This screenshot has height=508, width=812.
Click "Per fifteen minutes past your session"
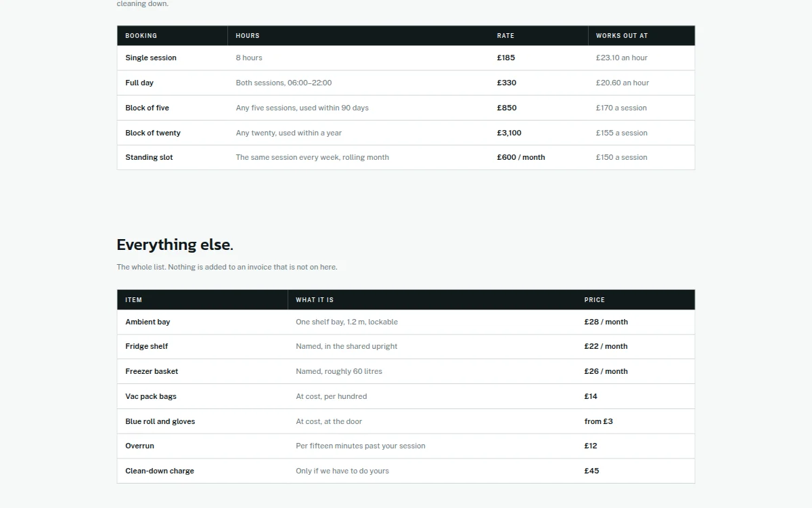(x=361, y=446)
